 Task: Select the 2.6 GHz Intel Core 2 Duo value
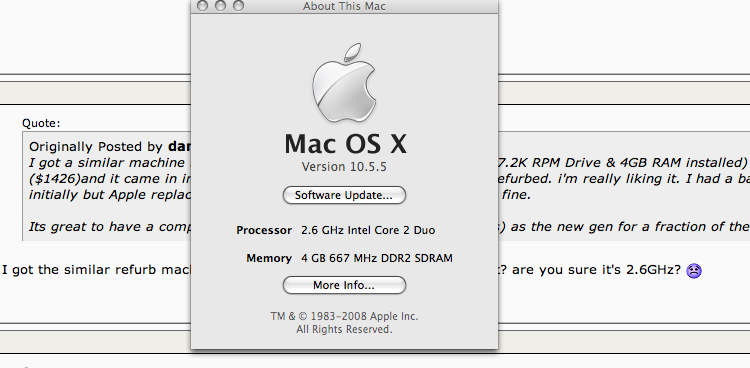368,230
